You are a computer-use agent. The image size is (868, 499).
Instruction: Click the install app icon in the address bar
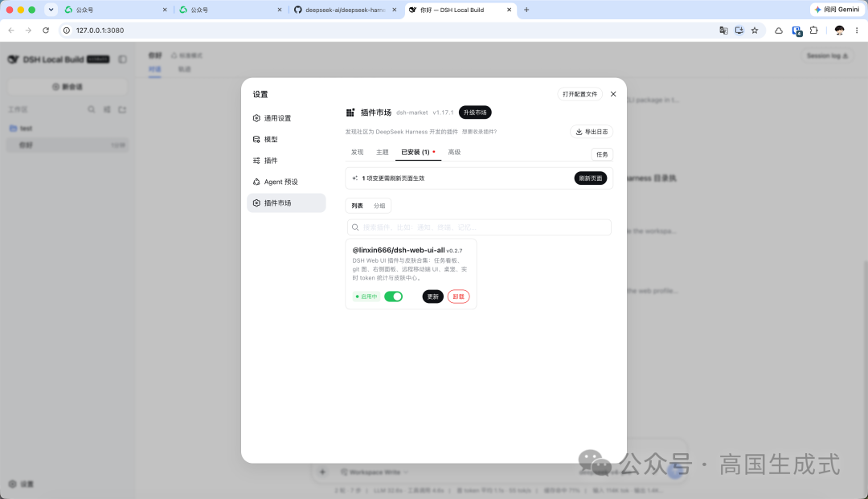[739, 31]
